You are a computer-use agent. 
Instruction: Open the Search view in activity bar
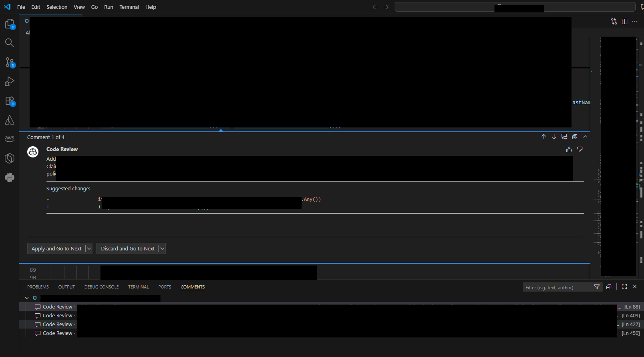click(10, 43)
